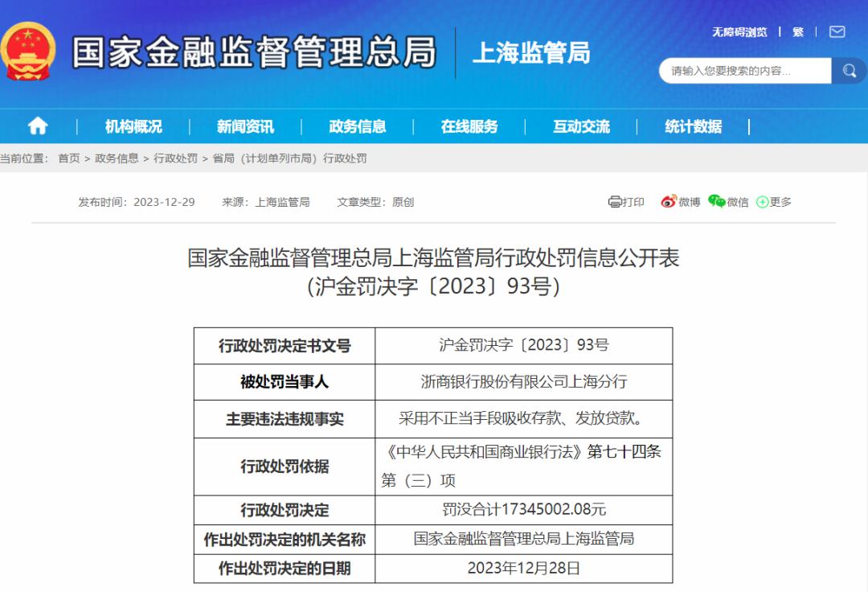
Task: Open the 互动交流 menu item
Action: coord(581,126)
